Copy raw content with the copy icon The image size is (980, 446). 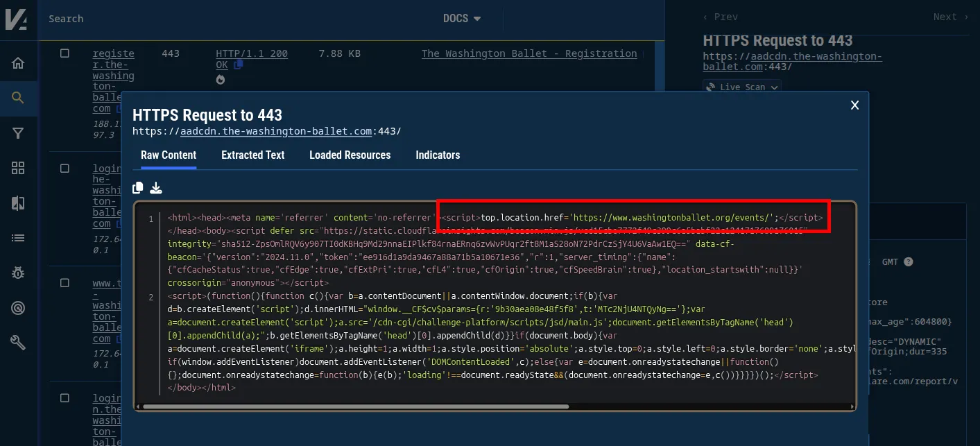coord(138,188)
